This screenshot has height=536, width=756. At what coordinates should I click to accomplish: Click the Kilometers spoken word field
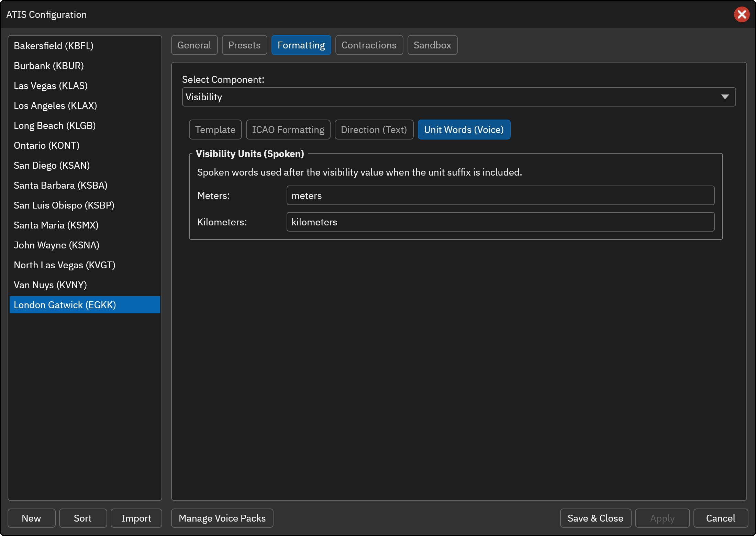pyautogui.click(x=500, y=222)
